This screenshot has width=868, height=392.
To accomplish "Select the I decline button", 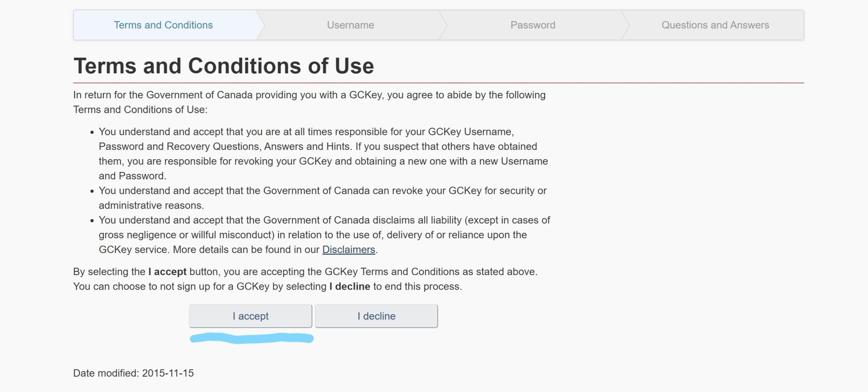I will [x=376, y=316].
